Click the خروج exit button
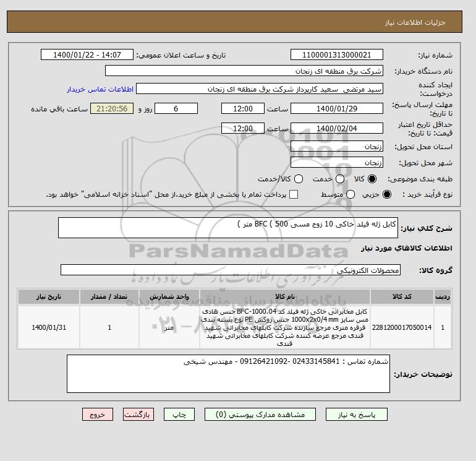The image size is (476, 461). [98, 415]
